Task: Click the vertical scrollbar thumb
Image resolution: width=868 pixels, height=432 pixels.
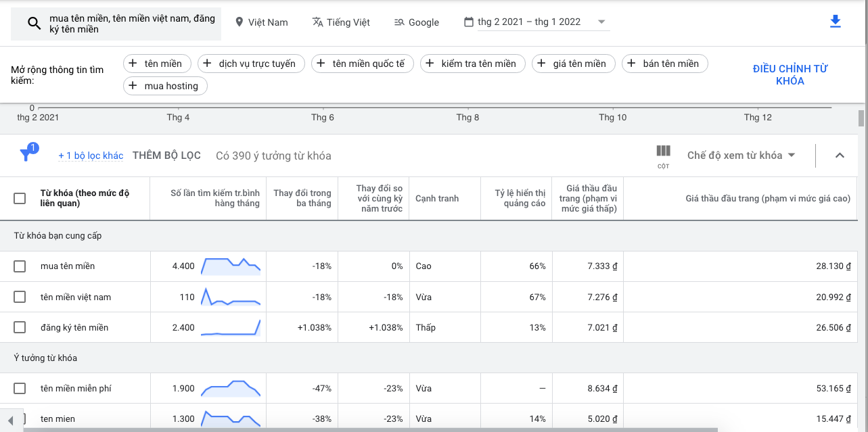Action: pos(861,119)
